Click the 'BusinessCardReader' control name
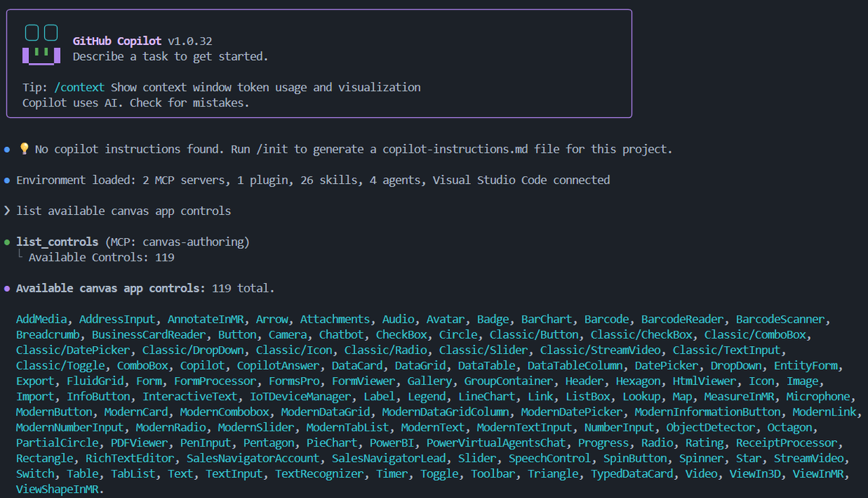The width and height of the screenshot is (868, 498). (148, 335)
